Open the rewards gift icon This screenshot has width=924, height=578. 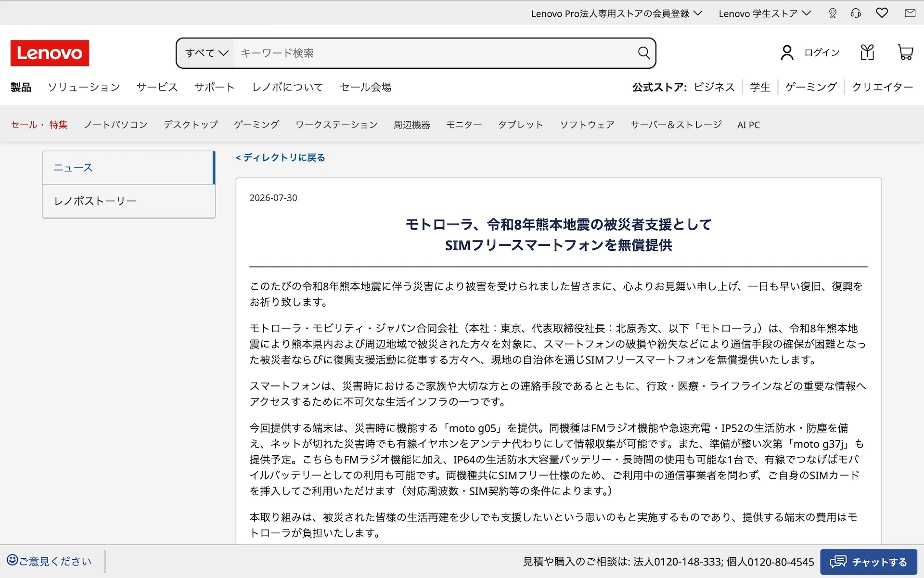[867, 52]
